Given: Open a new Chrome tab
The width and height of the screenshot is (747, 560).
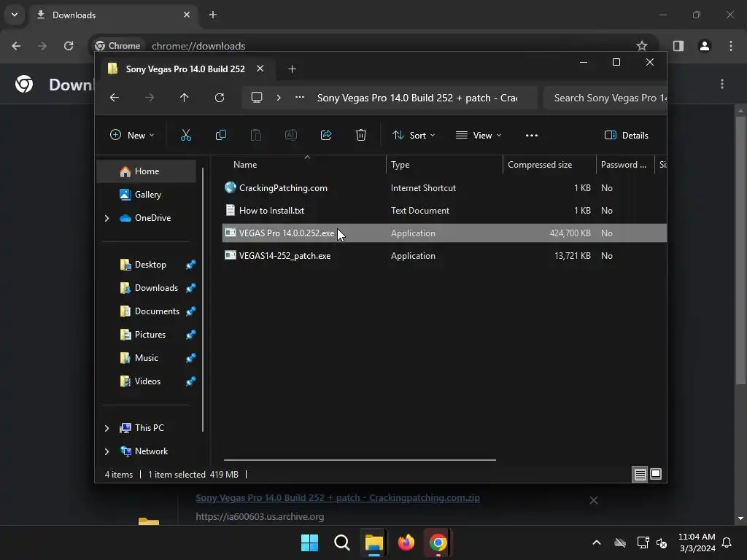Looking at the screenshot, I should (213, 15).
